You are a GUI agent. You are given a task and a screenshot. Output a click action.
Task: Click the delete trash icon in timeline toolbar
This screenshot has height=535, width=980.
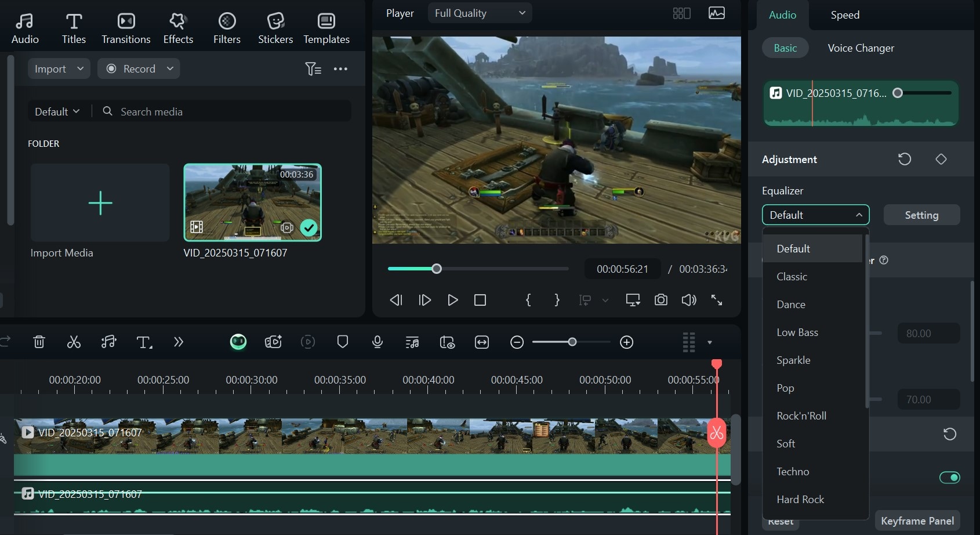pyautogui.click(x=39, y=342)
